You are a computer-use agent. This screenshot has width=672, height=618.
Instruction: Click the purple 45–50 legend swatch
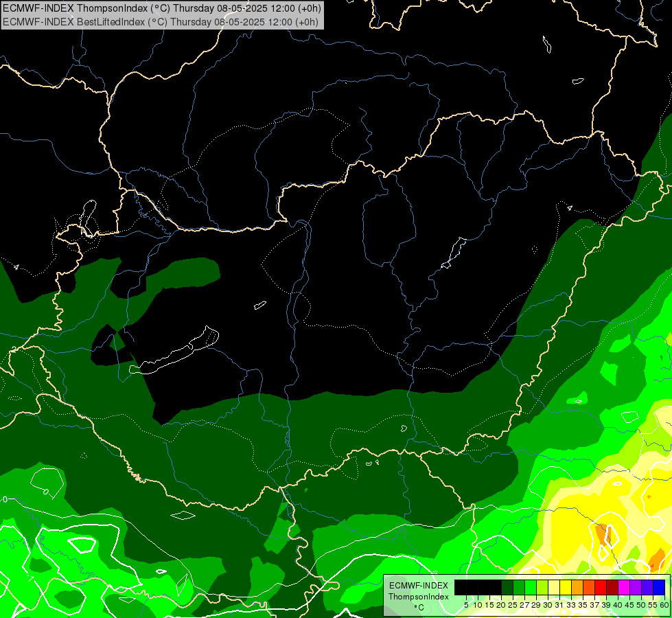(636, 588)
